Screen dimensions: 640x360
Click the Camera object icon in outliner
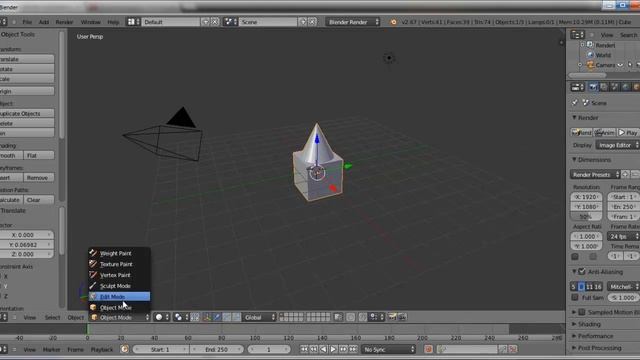590,65
